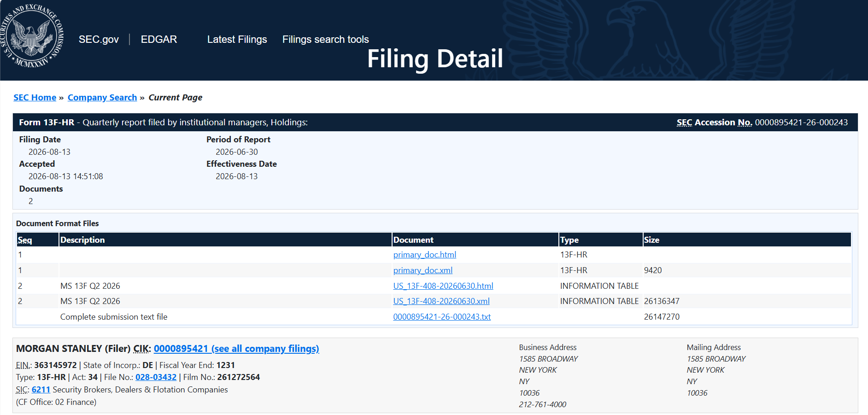Click the SEC seal logo

pos(32,36)
